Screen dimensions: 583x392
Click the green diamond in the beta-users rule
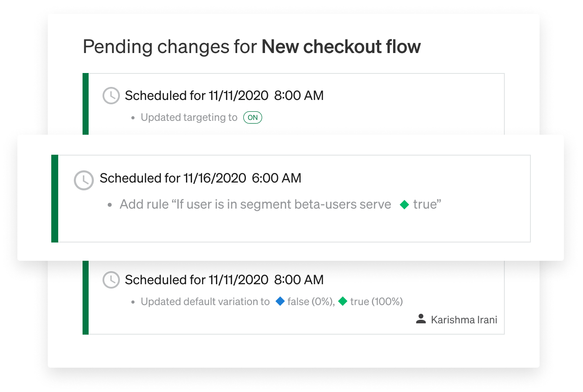click(x=404, y=205)
